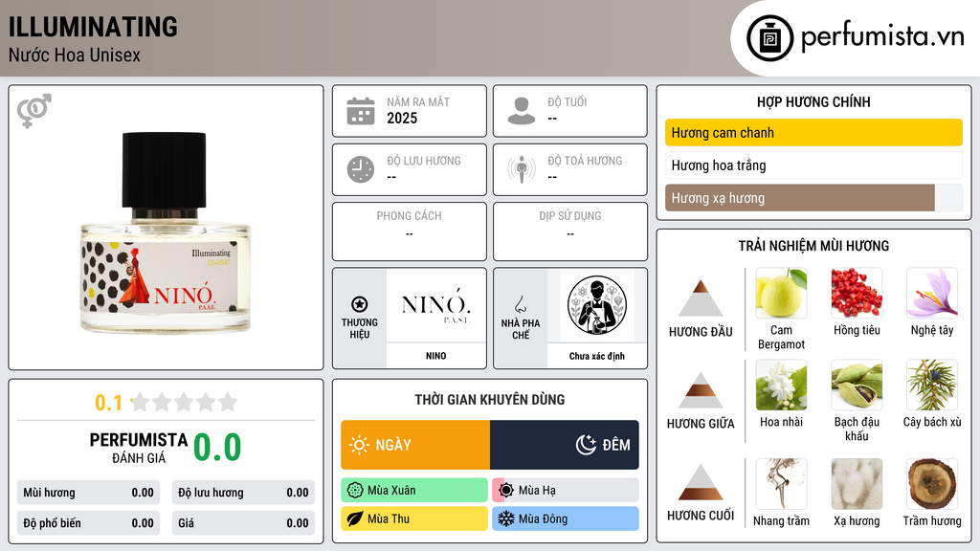Click the 0.1 user rating value
Screen dimensions: 980x551
pyautogui.click(x=109, y=403)
